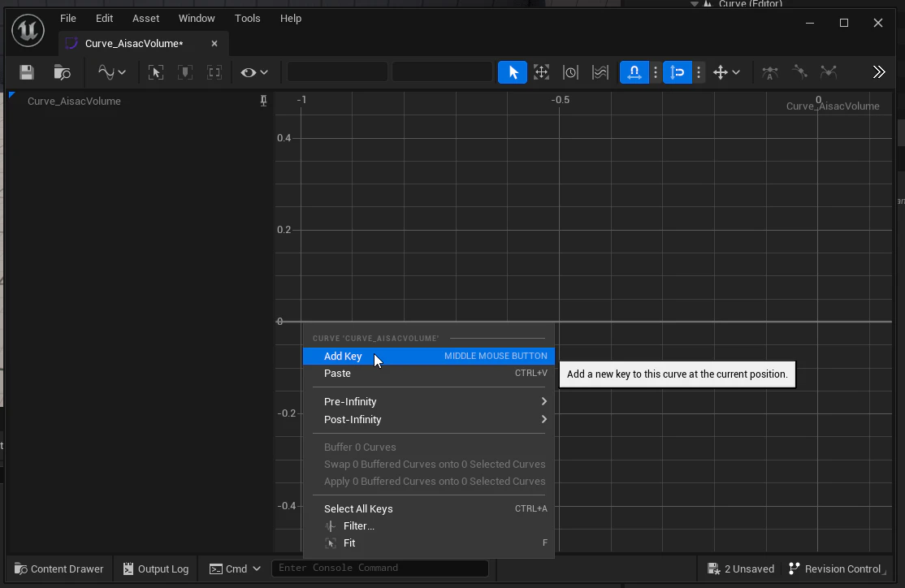Choose the Multi Select lattice tool
Image resolution: width=905 pixels, height=588 pixels.
[600, 72]
